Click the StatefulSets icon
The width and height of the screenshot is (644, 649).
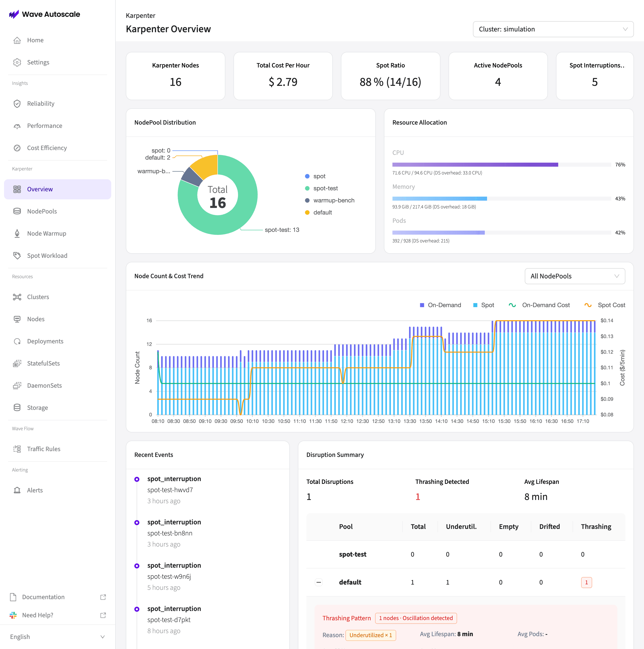[x=17, y=364]
